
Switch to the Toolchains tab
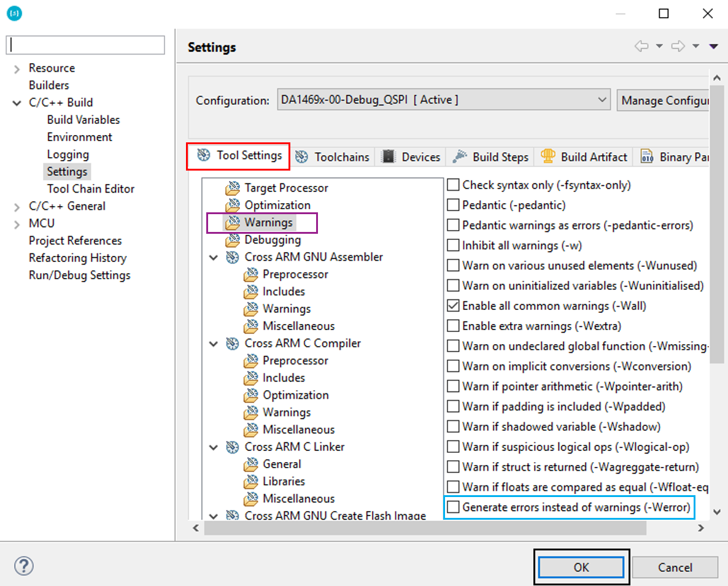click(x=333, y=157)
